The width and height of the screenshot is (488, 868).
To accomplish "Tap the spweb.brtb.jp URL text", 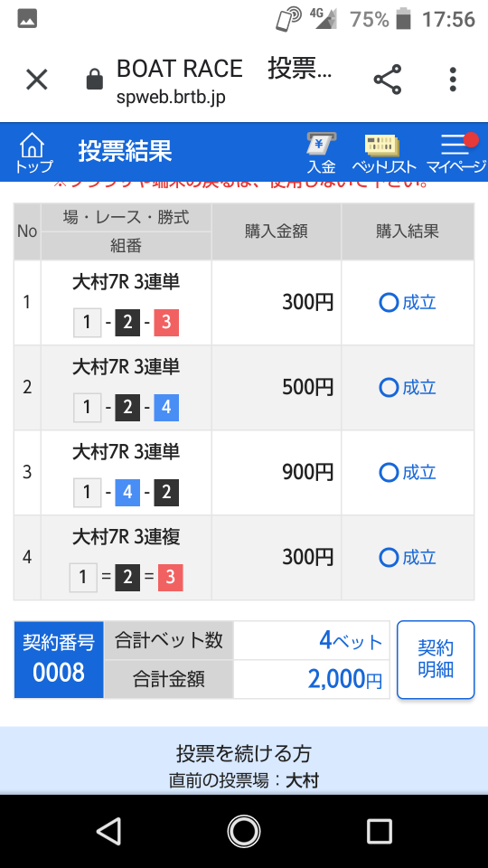I will point(171,97).
